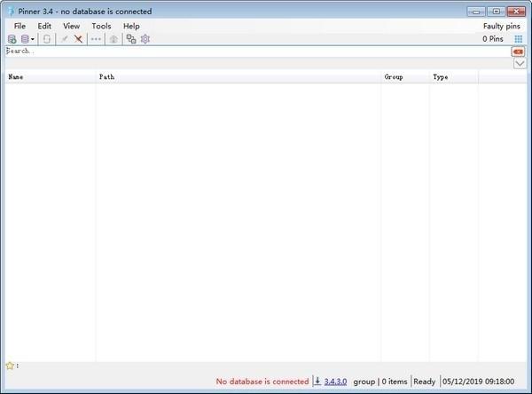Click the red X delete pin icon
The height and width of the screenshot is (394, 532).
coord(78,39)
